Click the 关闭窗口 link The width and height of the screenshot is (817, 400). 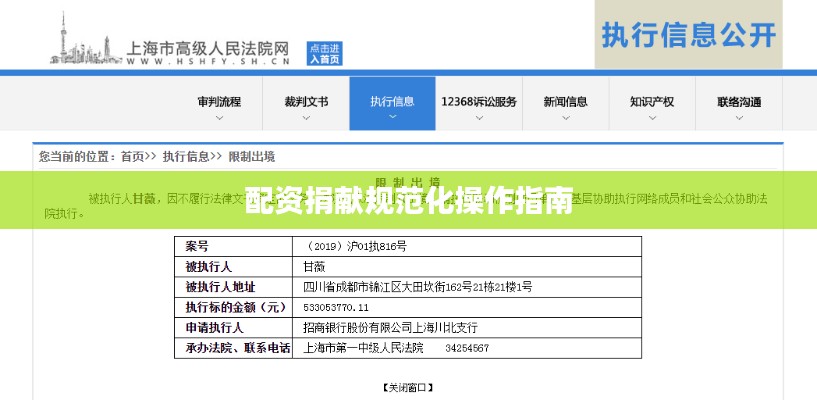click(x=408, y=388)
